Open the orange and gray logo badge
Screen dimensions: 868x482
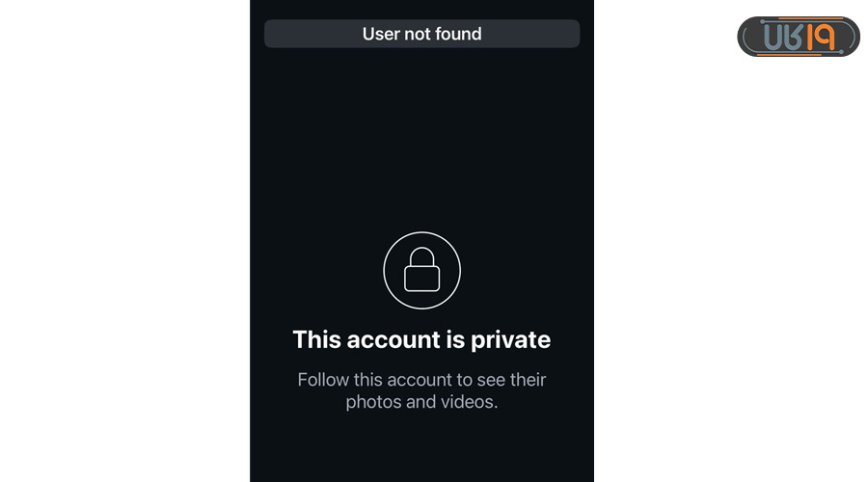799,37
